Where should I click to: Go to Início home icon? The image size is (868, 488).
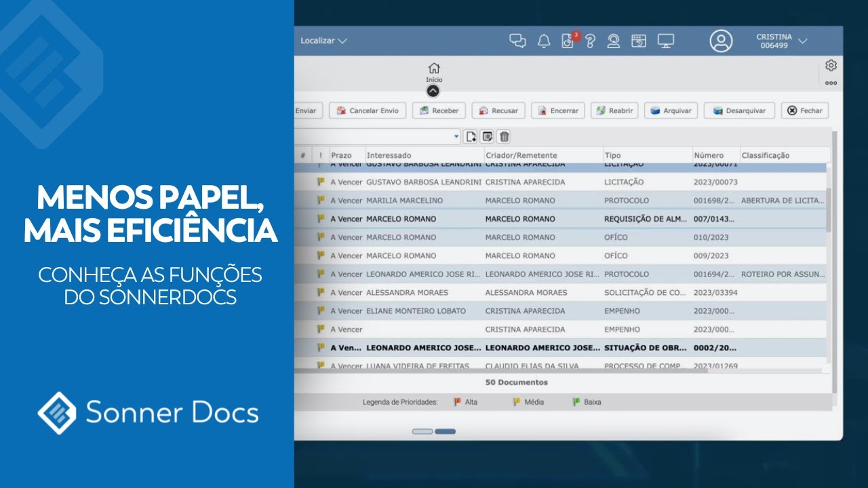[x=434, y=72]
